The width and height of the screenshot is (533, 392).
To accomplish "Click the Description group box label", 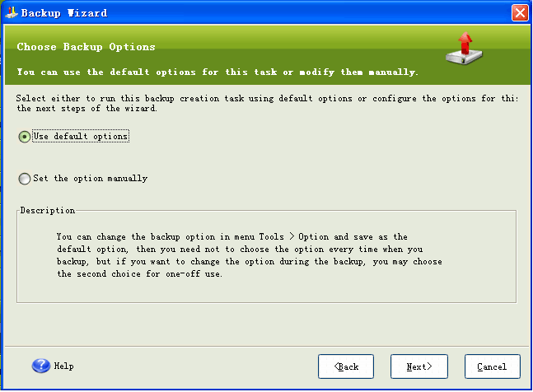I will (48, 210).
